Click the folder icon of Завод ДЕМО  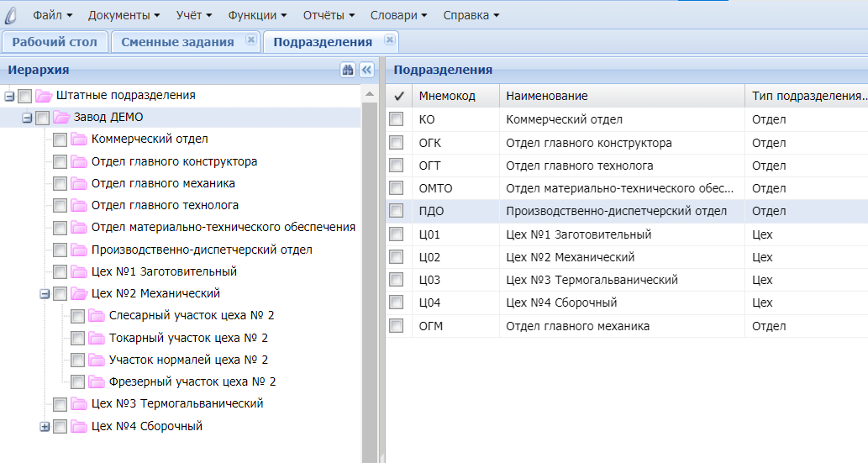tap(61, 118)
